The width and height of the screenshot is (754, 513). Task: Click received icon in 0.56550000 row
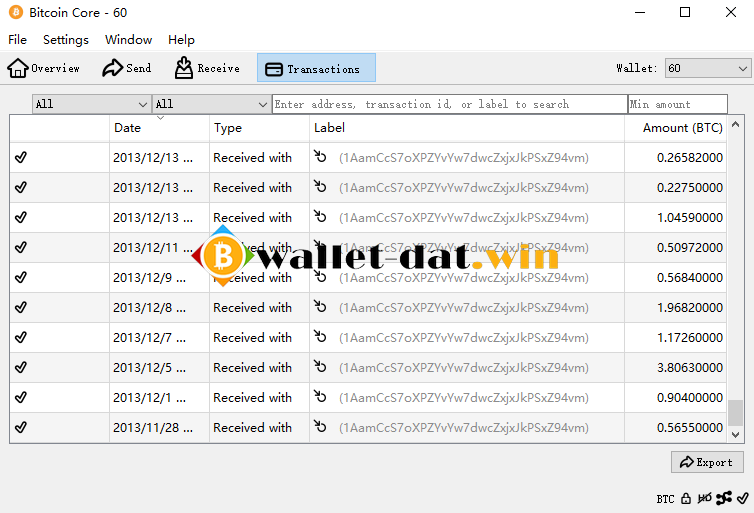pos(320,426)
